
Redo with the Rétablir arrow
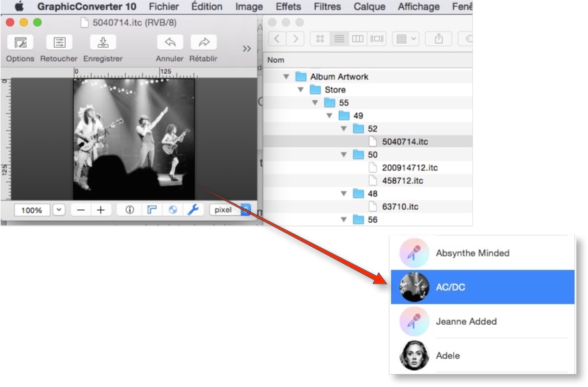pos(203,42)
